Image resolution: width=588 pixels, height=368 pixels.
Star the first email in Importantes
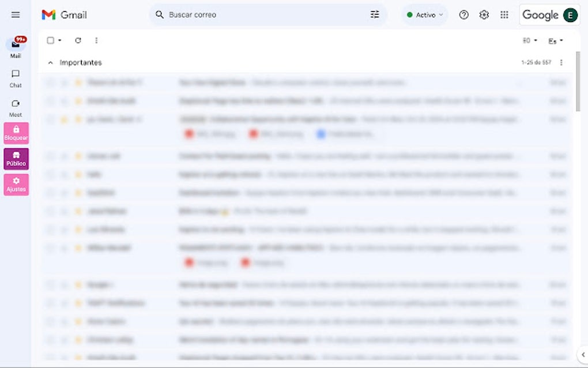[x=78, y=82]
